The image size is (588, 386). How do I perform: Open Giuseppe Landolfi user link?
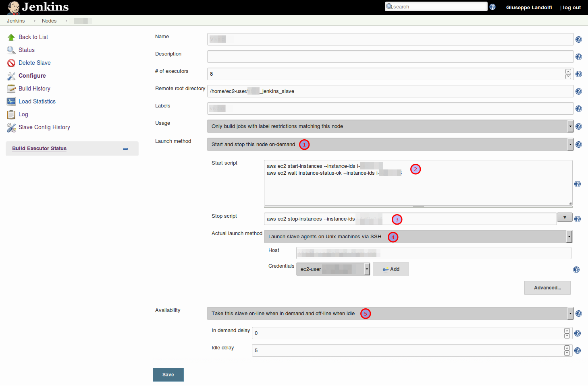coord(529,7)
